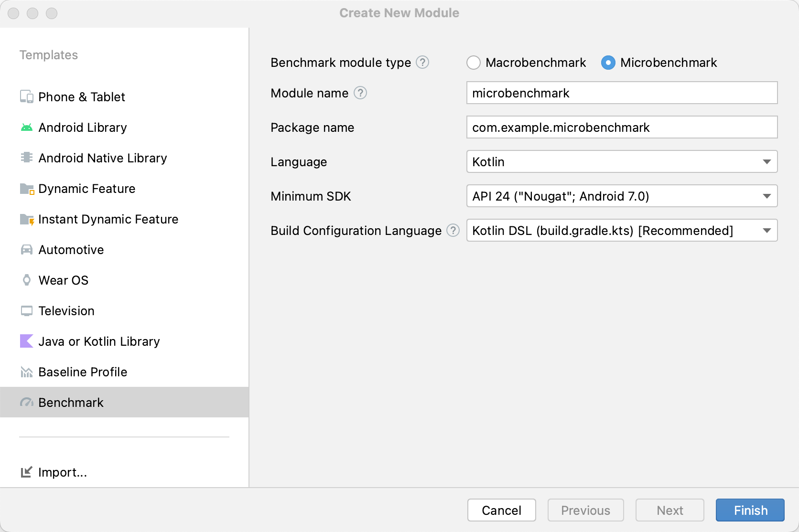Click the Android Library icon
The image size is (799, 532).
click(27, 127)
